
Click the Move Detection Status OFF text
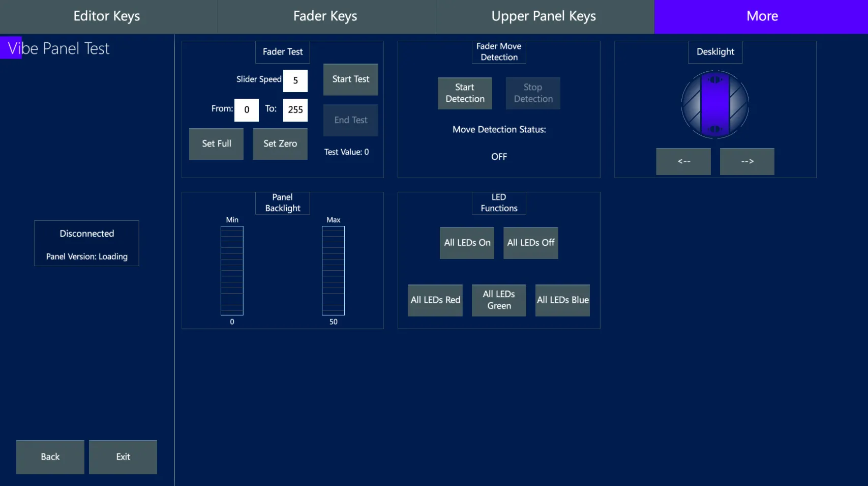tap(499, 157)
